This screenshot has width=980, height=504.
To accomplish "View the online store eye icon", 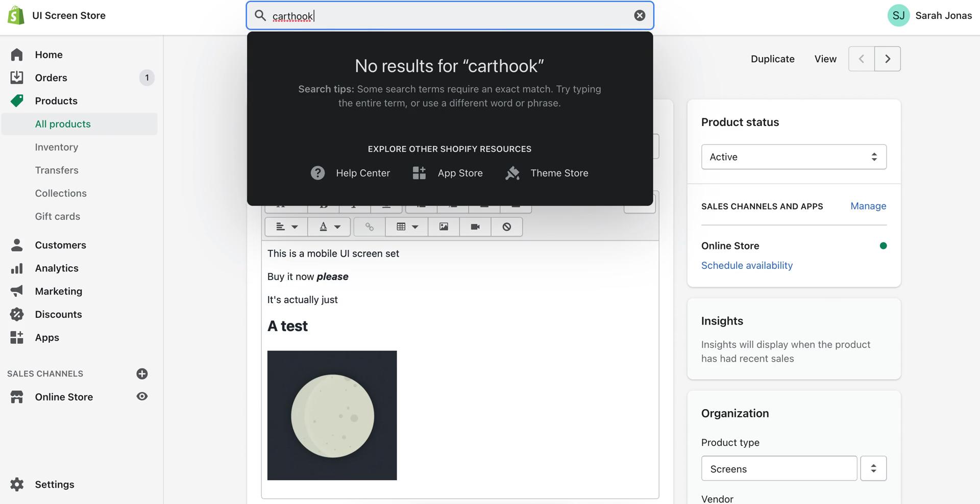I will click(x=142, y=396).
